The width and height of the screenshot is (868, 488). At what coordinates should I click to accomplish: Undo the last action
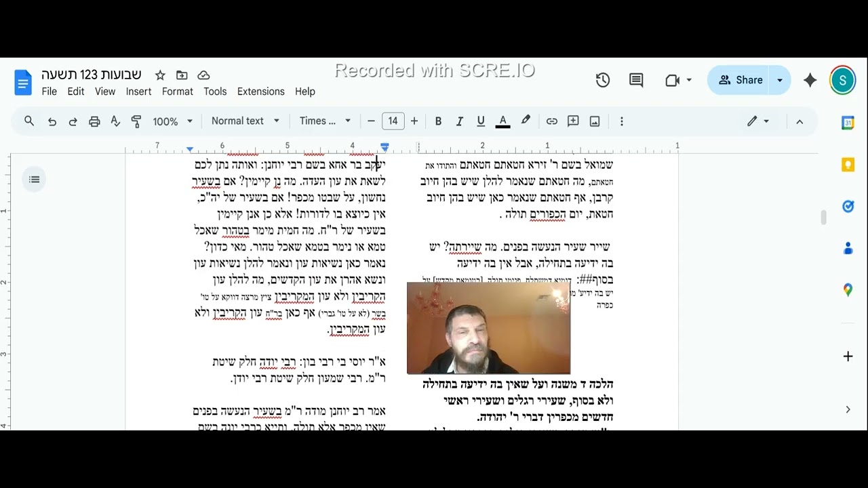point(52,121)
